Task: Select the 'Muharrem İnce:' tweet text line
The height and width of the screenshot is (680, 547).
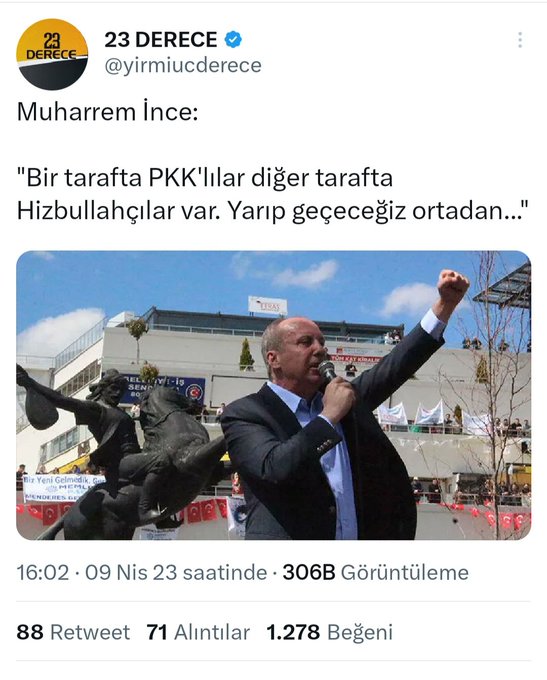Action: click(x=108, y=112)
